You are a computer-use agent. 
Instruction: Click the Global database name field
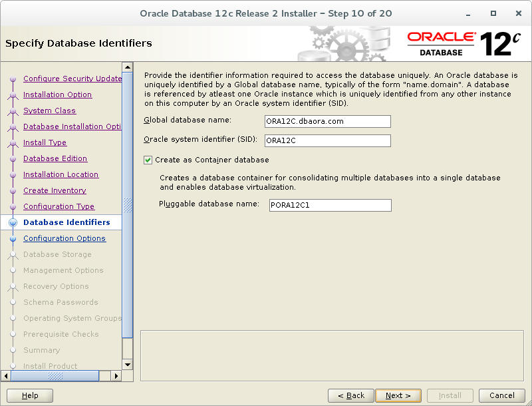point(327,121)
